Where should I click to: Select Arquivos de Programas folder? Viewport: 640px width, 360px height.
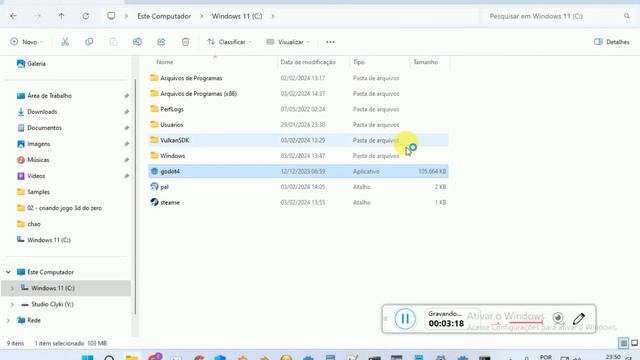298,78
